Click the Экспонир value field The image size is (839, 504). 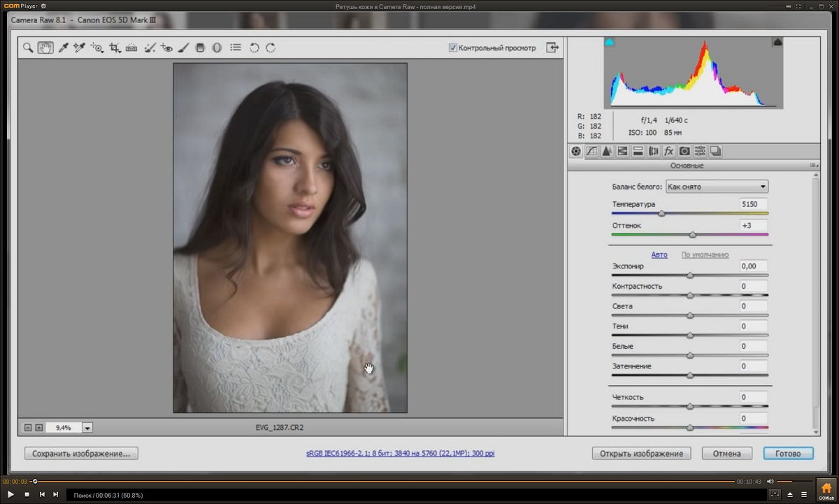pyautogui.click(x=754, y=266)
